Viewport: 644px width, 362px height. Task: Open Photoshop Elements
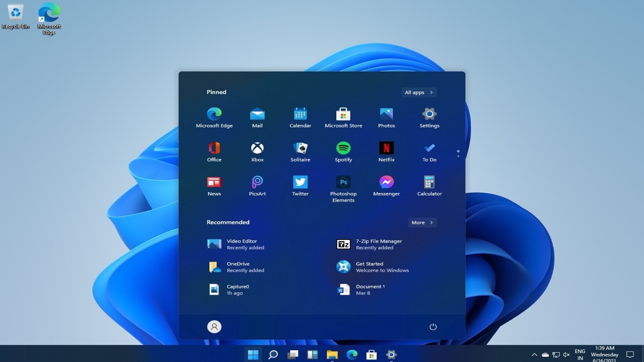(x=343, y=183)
